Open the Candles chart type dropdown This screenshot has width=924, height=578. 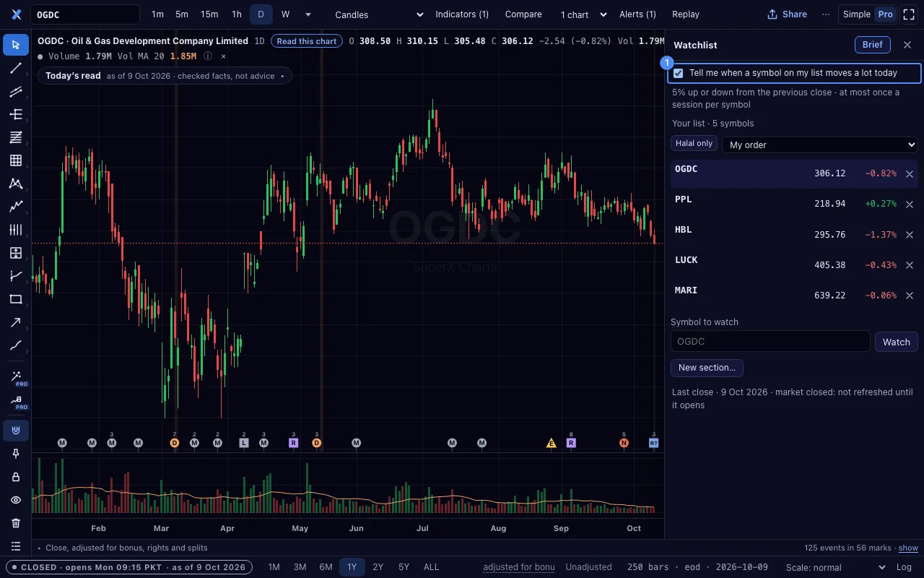pos(380,14)
